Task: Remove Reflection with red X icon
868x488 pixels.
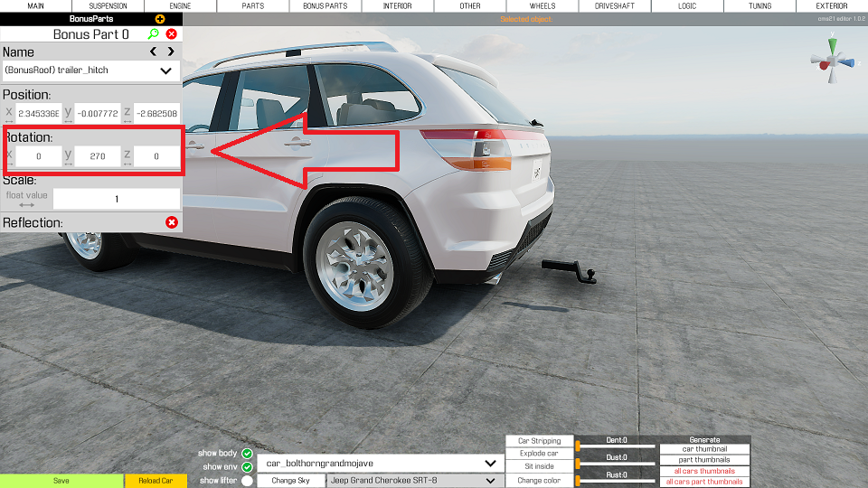Action: click(x=172, y=222)
